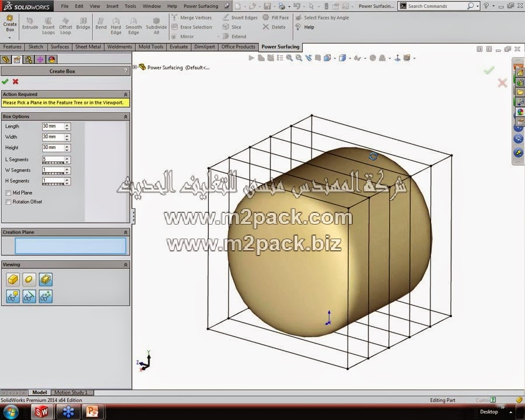Select the Subdivide All tool
This screenshot has width=525, height=420.
[156, 26]
